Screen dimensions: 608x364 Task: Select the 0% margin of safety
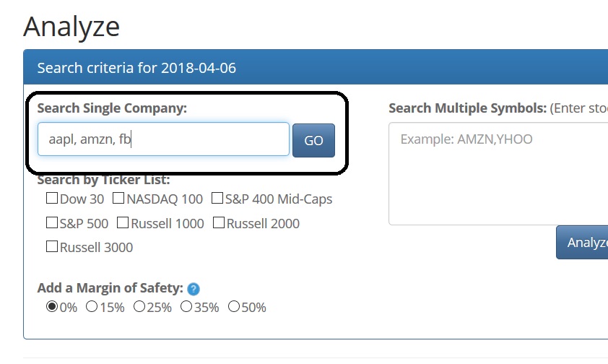click(51, 307)
